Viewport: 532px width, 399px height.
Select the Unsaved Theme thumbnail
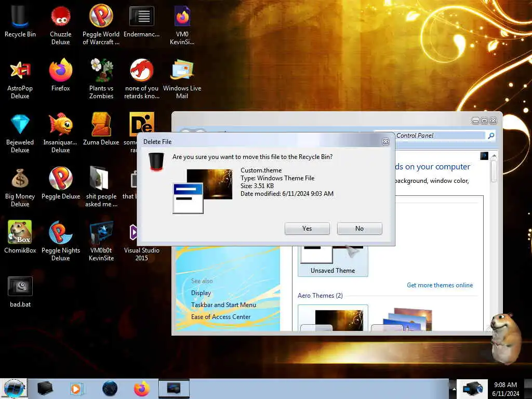333,261
